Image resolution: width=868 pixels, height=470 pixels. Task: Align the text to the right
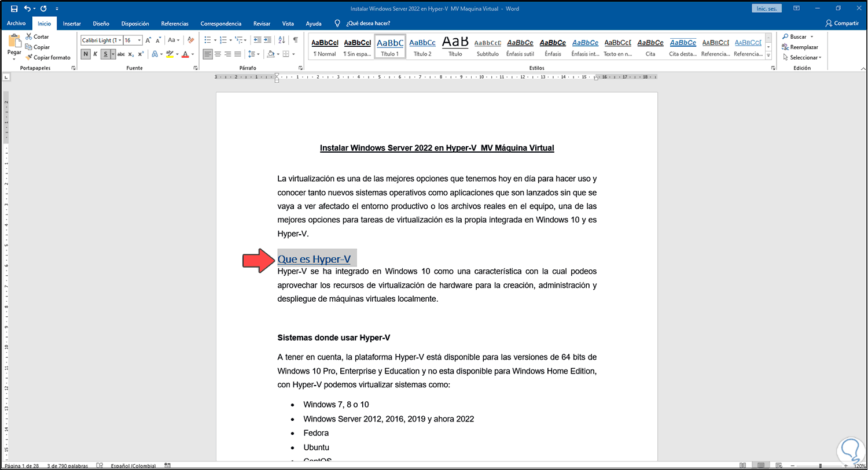[227, 54]
